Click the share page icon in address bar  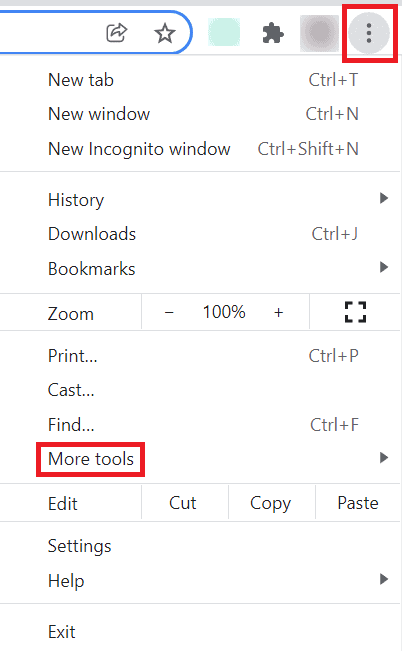coord(116,33)
